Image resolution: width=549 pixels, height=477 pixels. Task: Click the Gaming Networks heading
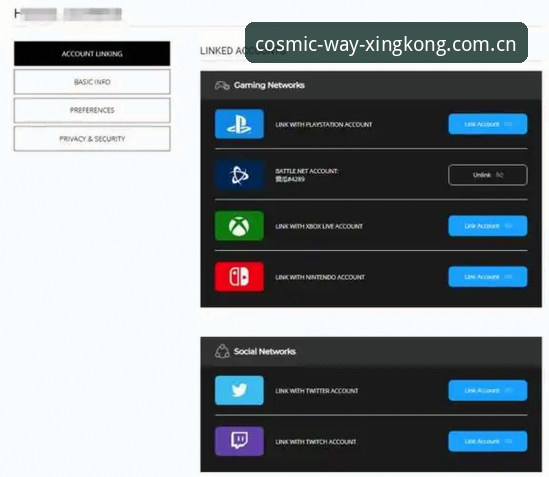coord(269,85)
